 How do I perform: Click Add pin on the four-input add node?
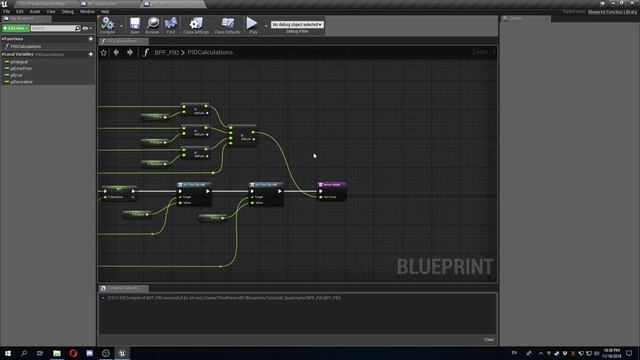pos(247,140)
